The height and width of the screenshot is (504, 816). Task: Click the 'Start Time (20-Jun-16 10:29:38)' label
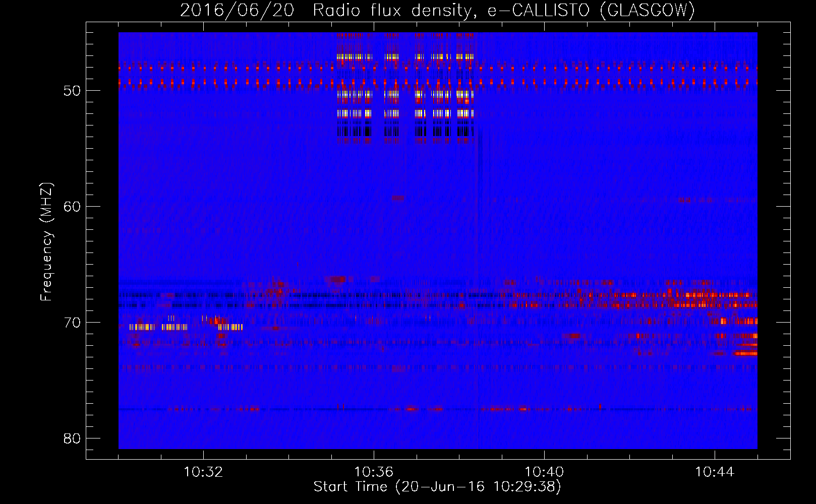437,487
